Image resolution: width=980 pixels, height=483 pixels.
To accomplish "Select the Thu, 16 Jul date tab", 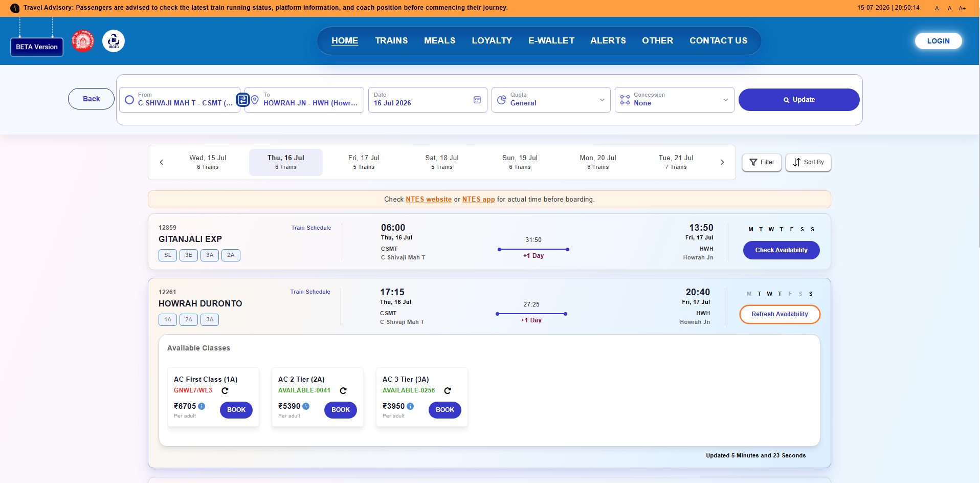I will coord(286,162).
